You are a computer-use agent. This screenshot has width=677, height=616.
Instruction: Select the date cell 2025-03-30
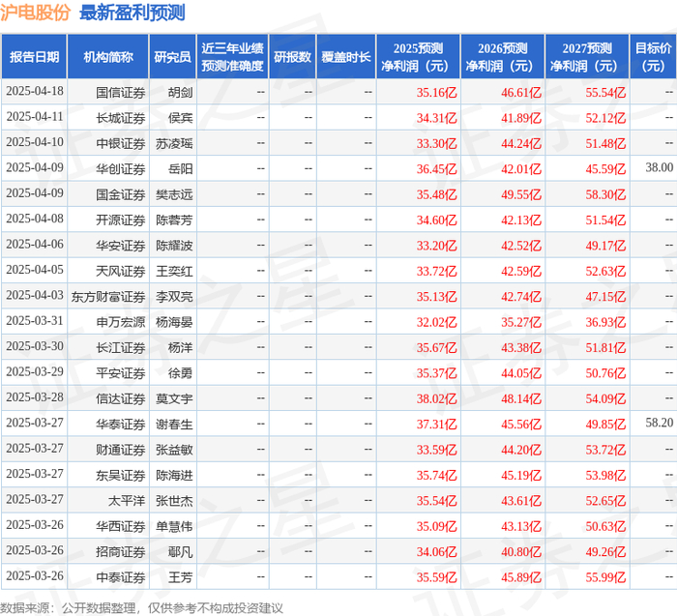click(x=35, y=346)
